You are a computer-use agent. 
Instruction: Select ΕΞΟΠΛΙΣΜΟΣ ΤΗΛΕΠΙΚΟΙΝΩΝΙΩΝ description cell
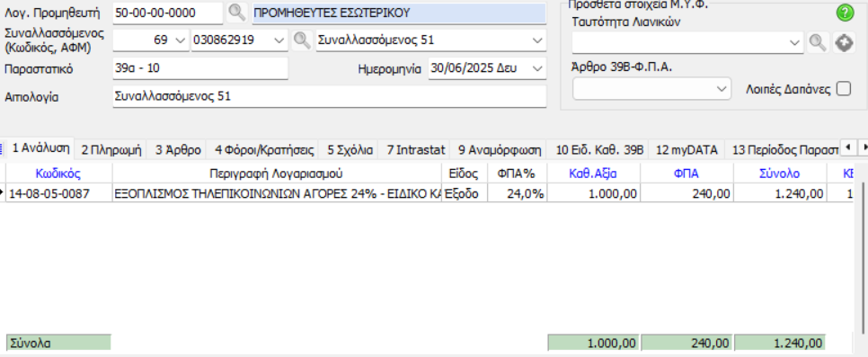(x=276, y=193)
